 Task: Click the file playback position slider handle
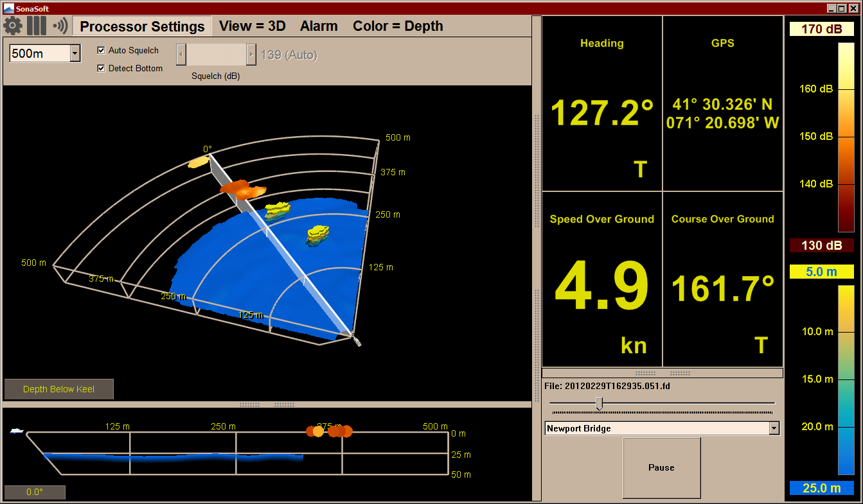599,403
